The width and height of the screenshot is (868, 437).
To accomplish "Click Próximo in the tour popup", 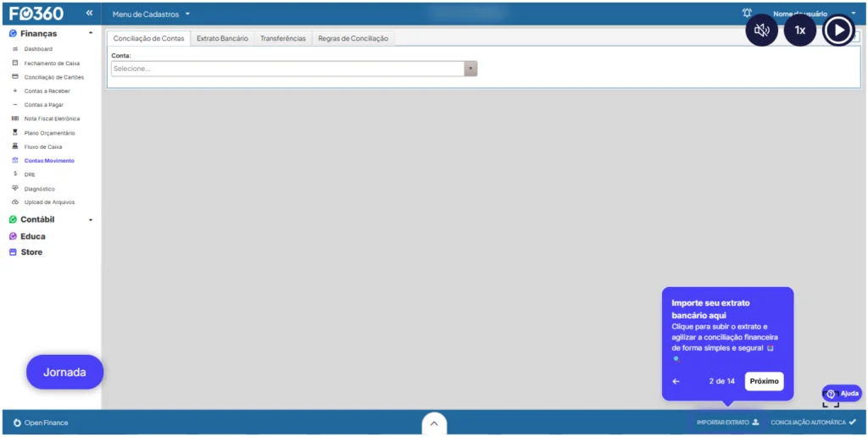I will coord(764,381).
